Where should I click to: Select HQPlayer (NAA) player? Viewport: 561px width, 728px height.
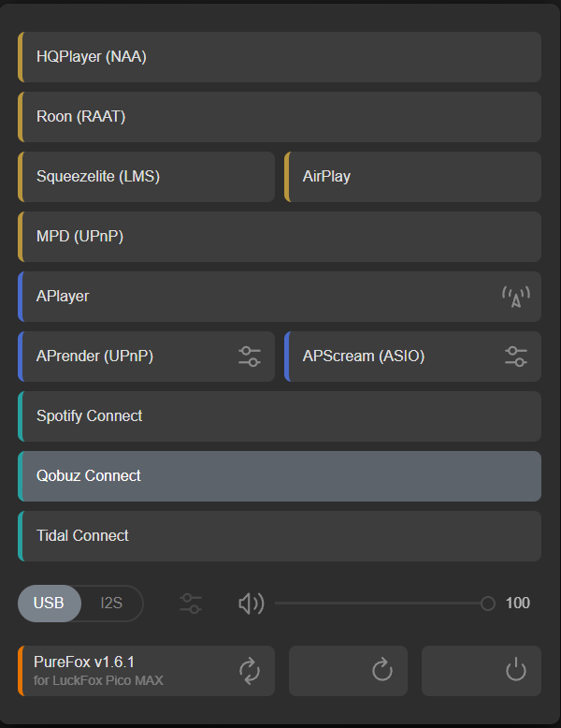point(279,57)
